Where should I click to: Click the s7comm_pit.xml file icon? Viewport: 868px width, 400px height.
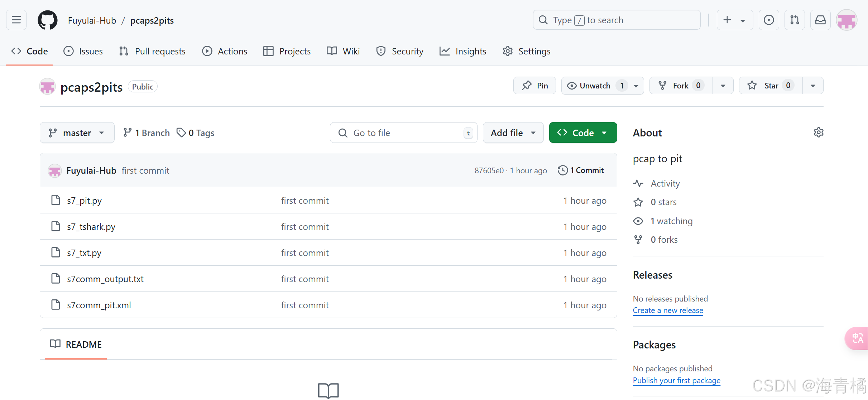56,305
